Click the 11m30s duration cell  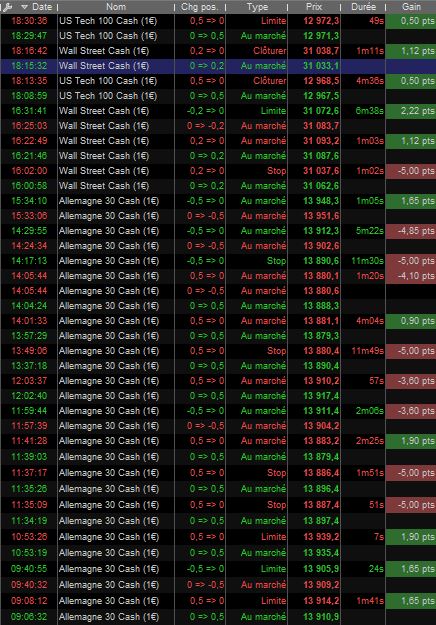pyautogui.click(x=367, y=261)
